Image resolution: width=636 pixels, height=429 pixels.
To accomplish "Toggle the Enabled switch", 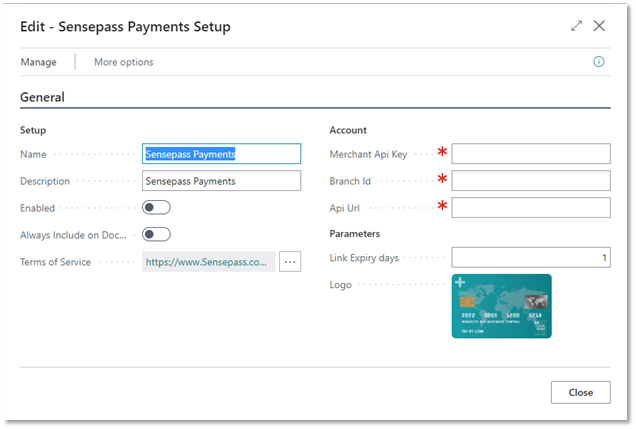I will pyautogui.click(x=156, y=208).
